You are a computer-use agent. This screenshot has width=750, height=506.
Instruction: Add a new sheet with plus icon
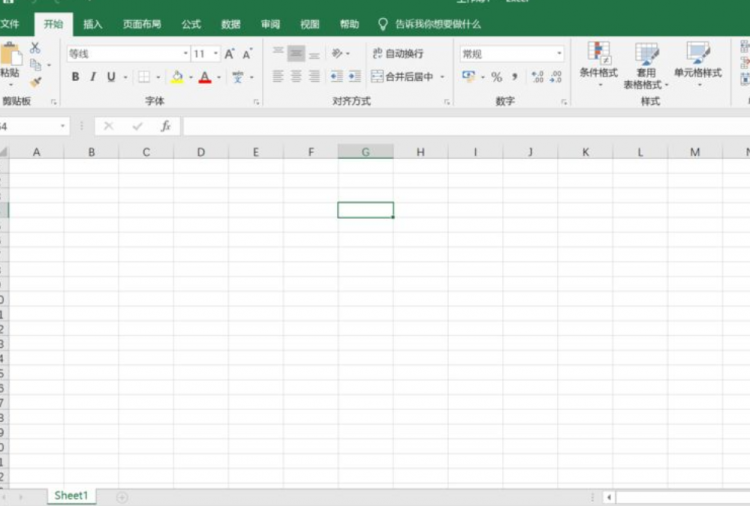122,497
